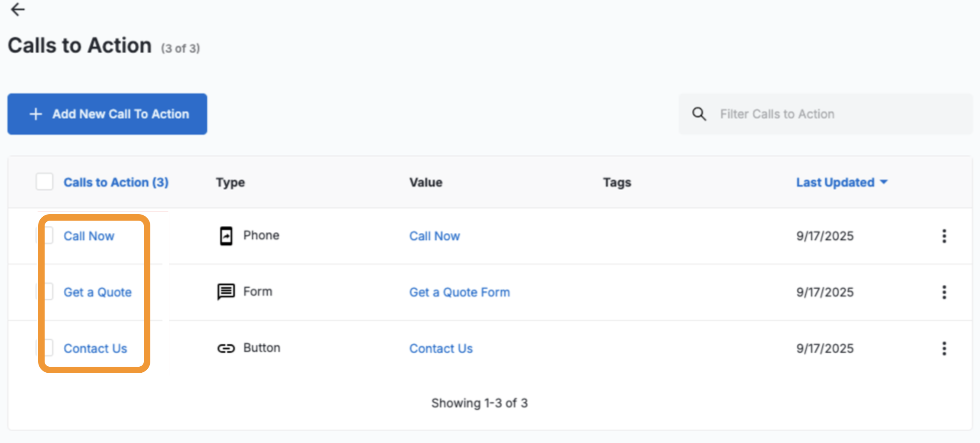Click the Phone type icon
Screen dimensions: 980x443
pyautogui.click(x=226, y=236)
